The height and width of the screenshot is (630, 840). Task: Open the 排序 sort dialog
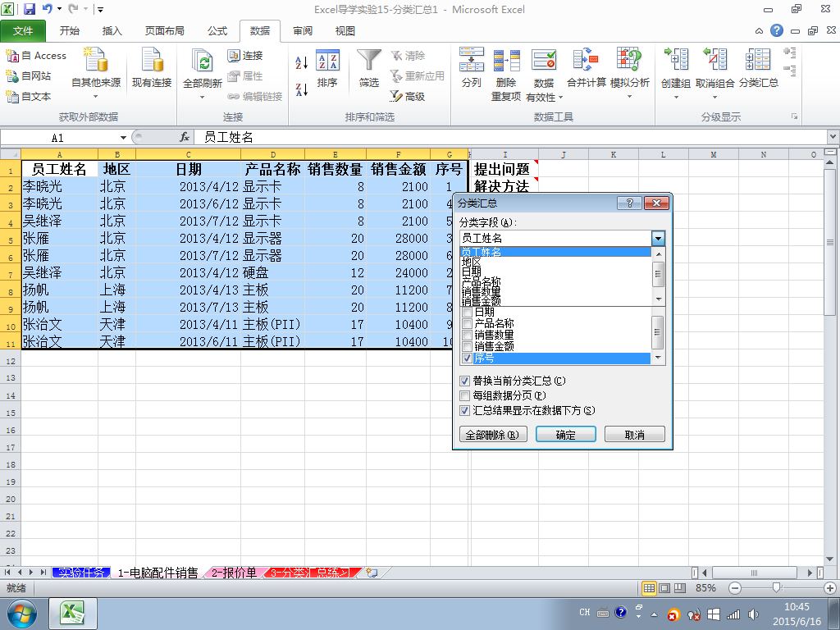click(x=327, y=69)
